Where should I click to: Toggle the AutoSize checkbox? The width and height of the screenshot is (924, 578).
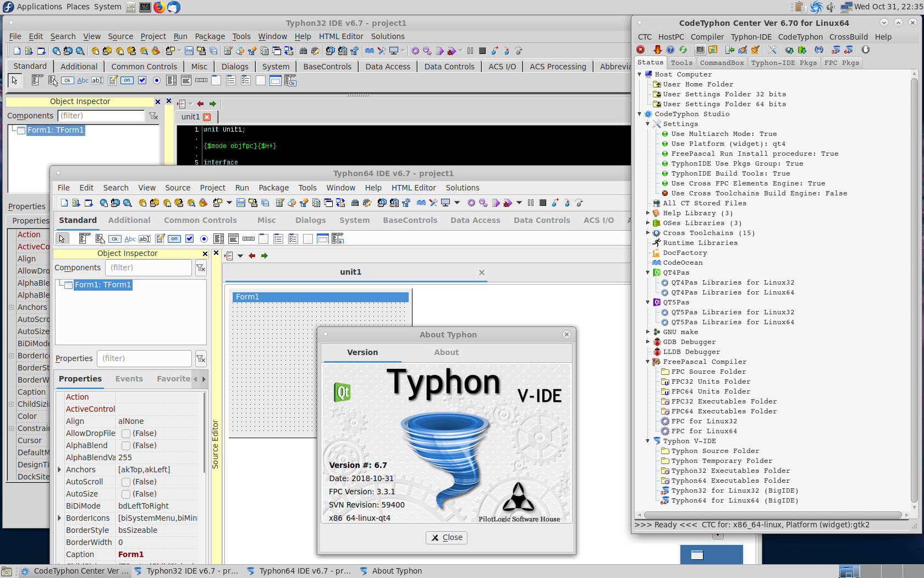pyautogui.click(x=126, y=494)
